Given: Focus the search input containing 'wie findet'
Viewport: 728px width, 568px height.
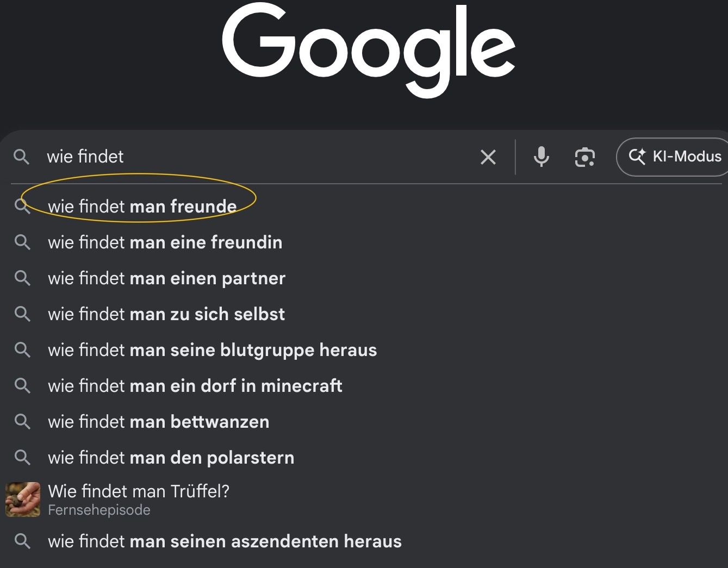Looking at the screenshot, I should click(261, 157).
